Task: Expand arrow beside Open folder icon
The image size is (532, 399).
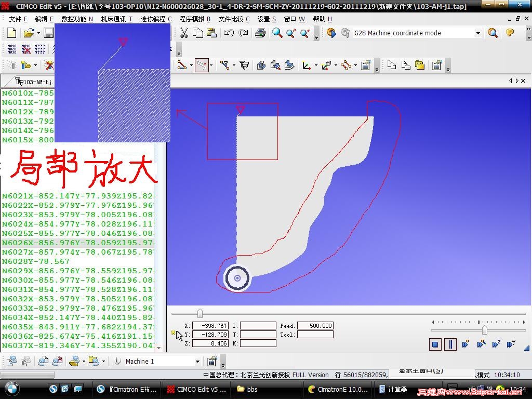Action: tap(38, 33)
